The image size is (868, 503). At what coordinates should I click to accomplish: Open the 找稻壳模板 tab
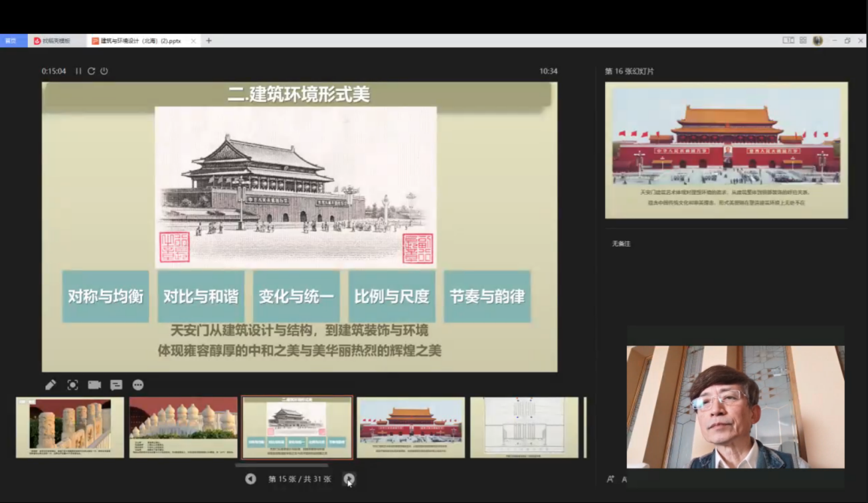pos(56,41)
